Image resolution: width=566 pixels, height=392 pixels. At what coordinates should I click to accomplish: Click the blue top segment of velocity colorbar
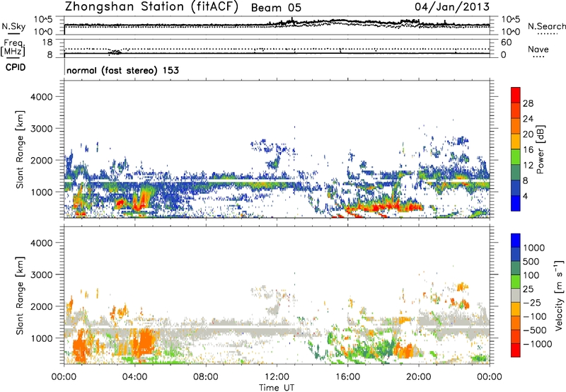[x=516, y=241]
